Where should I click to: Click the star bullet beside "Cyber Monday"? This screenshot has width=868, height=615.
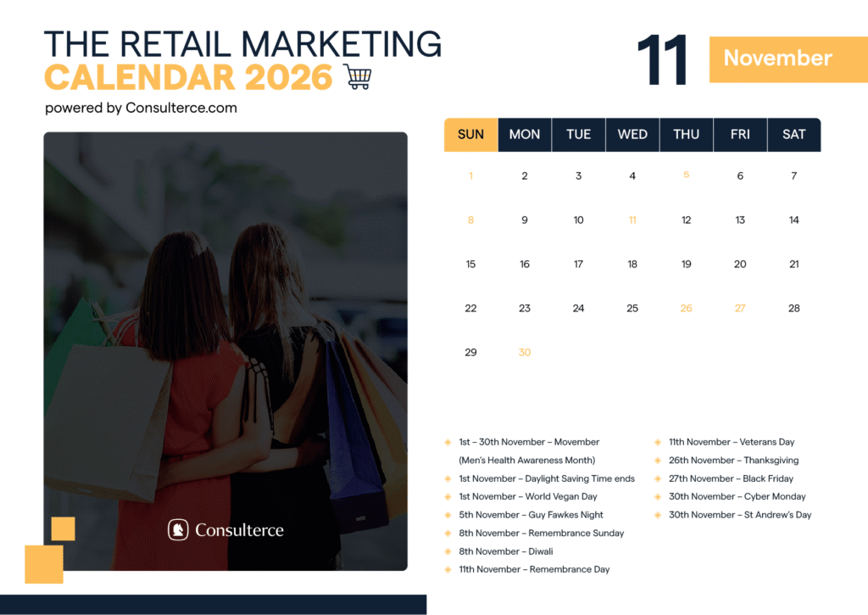[658, 496]
